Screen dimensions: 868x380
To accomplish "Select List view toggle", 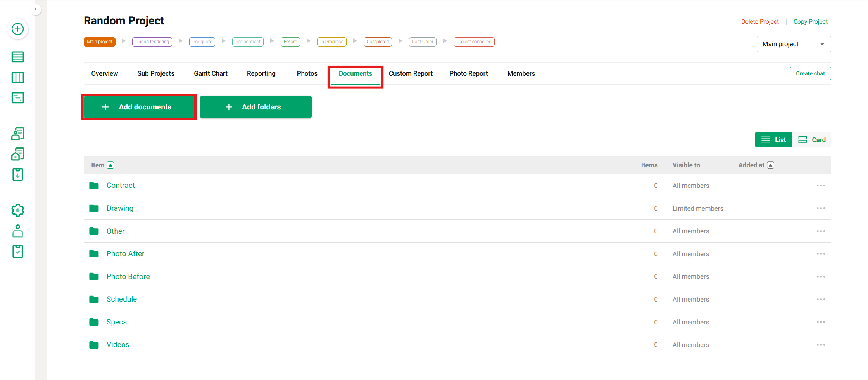I will click(x=773, y=140).
